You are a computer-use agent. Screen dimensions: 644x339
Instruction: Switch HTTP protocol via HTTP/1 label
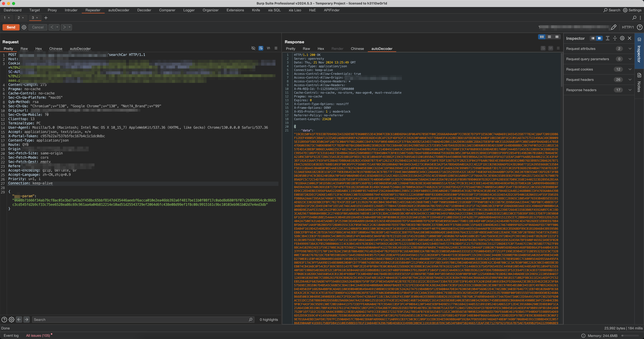point(628,27)
